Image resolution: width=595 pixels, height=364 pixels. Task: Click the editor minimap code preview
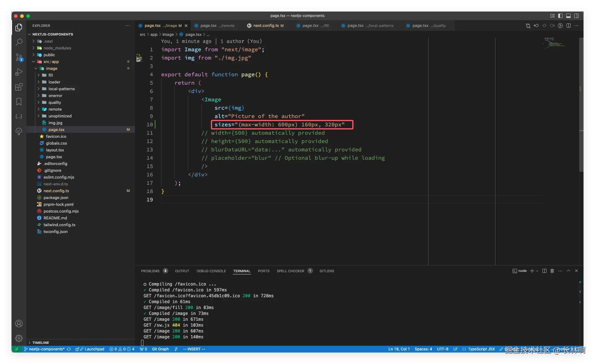click(555, 43)
